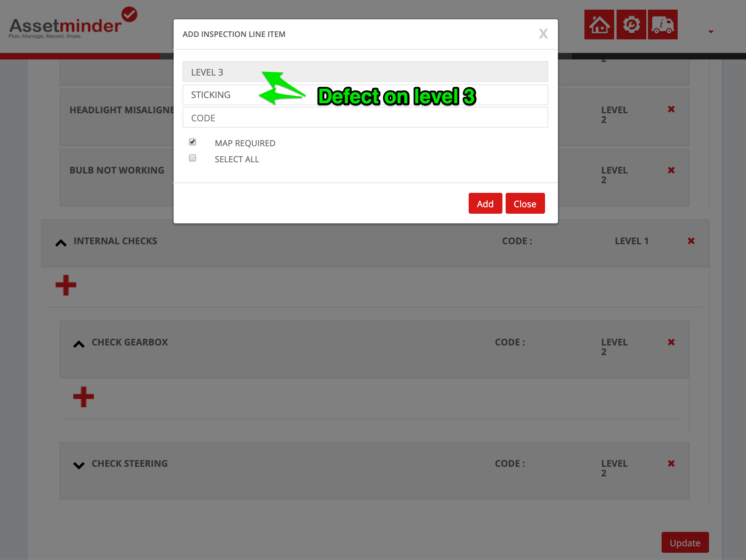
Task: Close the Add Inspection Line Item dialog X
Action: tap(543, 34)
